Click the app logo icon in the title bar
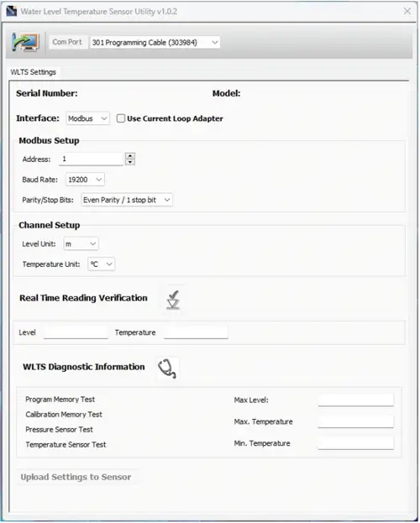Screen dimensions: 420x523 [x=12, y=12]
